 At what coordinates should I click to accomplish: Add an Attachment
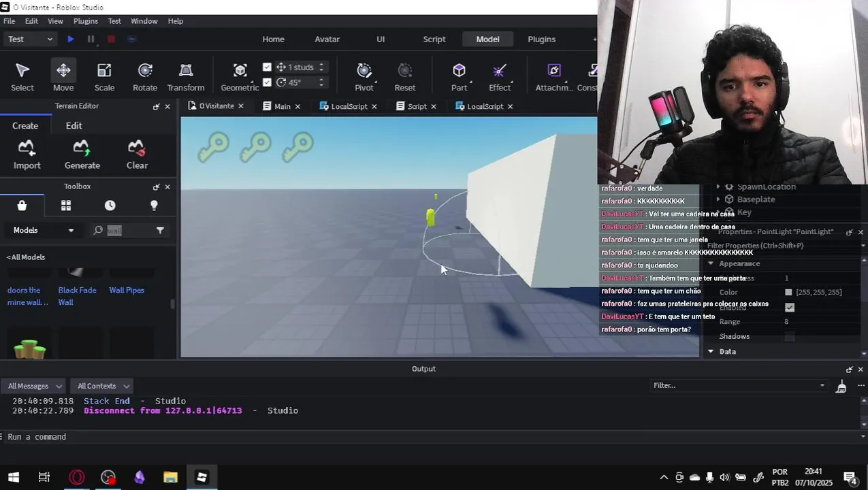click(x=554, y=76)
